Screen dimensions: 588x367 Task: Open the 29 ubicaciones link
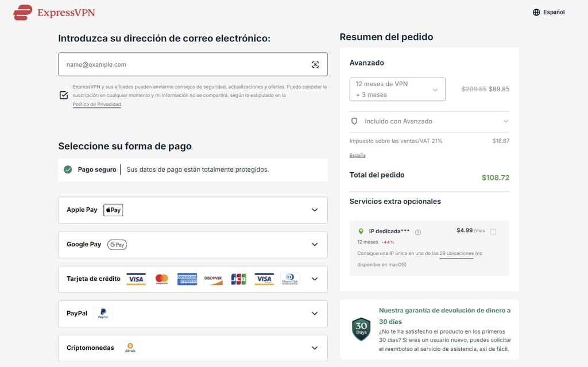[x=457, y=254]
